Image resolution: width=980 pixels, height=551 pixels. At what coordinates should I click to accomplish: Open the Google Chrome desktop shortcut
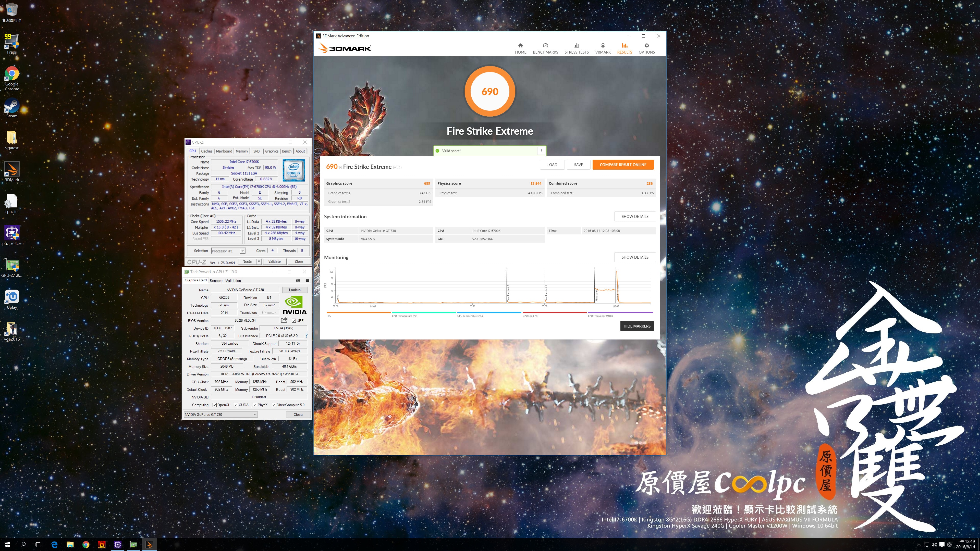click(12, 78)
